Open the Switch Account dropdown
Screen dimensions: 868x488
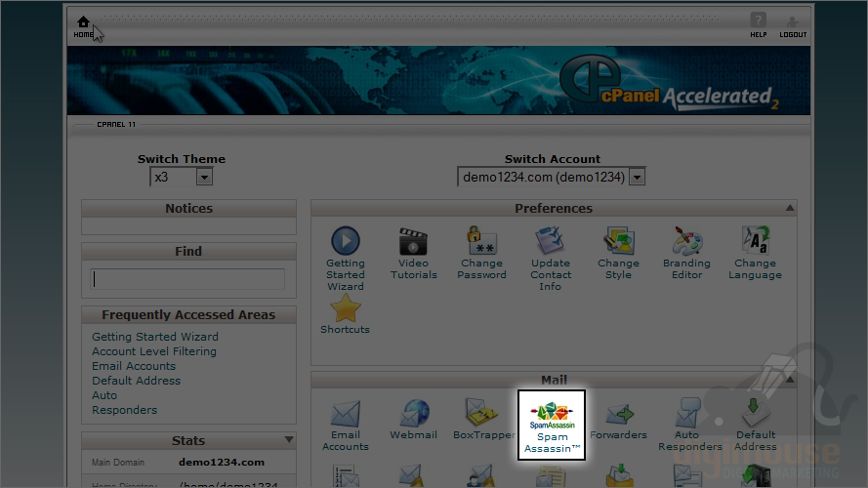[x=552, y=177]
